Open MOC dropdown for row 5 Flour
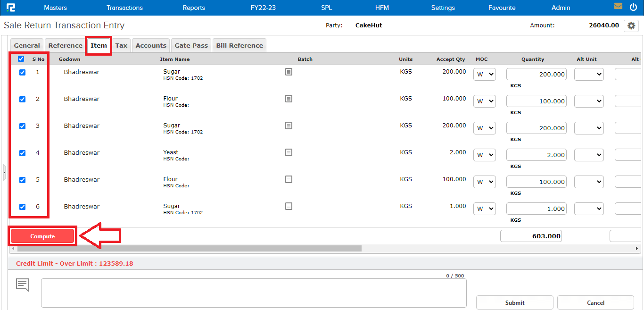Image resolution: width=644 pixels, height=310 pixels. [484, 182]
